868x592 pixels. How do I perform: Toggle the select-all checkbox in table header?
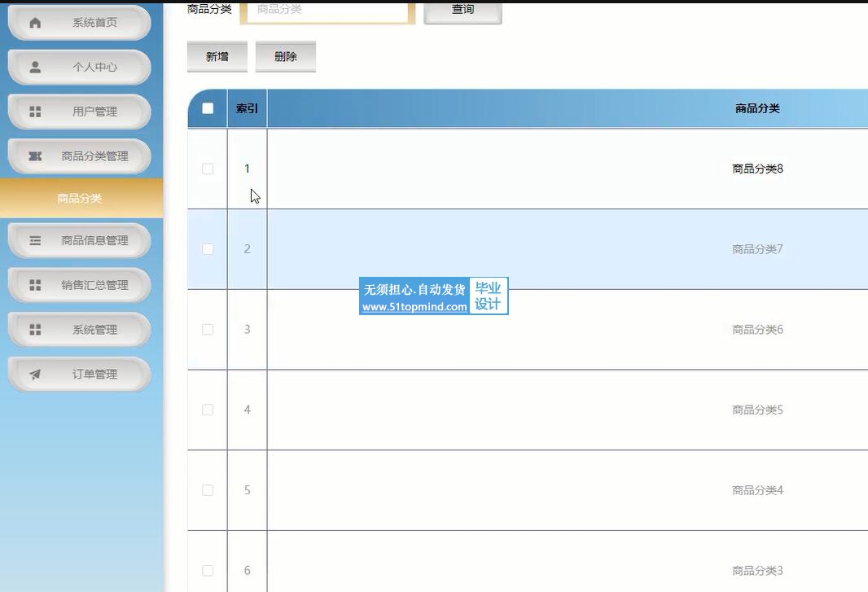coord(208,108)
